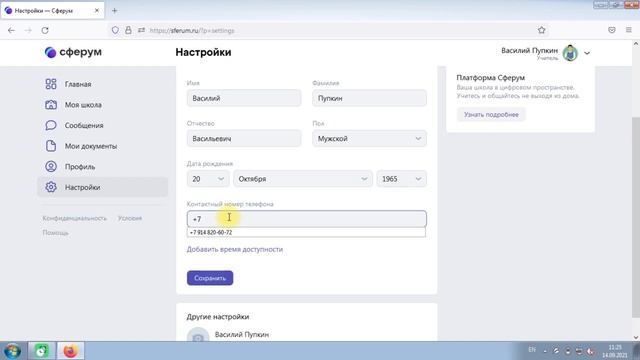Viewport: 640px width, 360px height.
Task: Click the Другие настройки heading
Action: point(218,317)
